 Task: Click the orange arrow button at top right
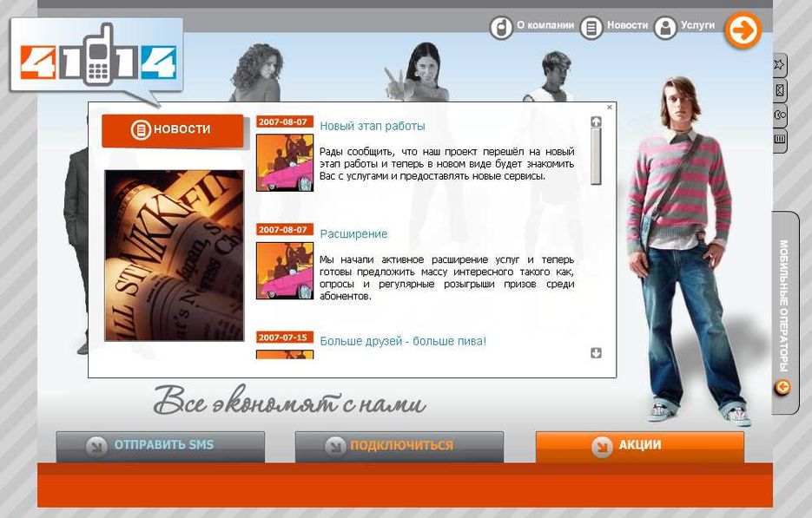743,30
